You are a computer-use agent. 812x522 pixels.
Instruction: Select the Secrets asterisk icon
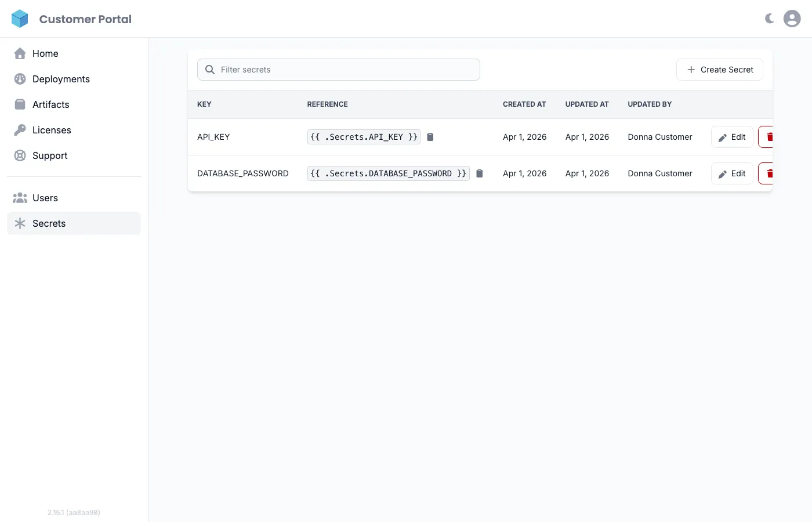[x=20, y=223]
